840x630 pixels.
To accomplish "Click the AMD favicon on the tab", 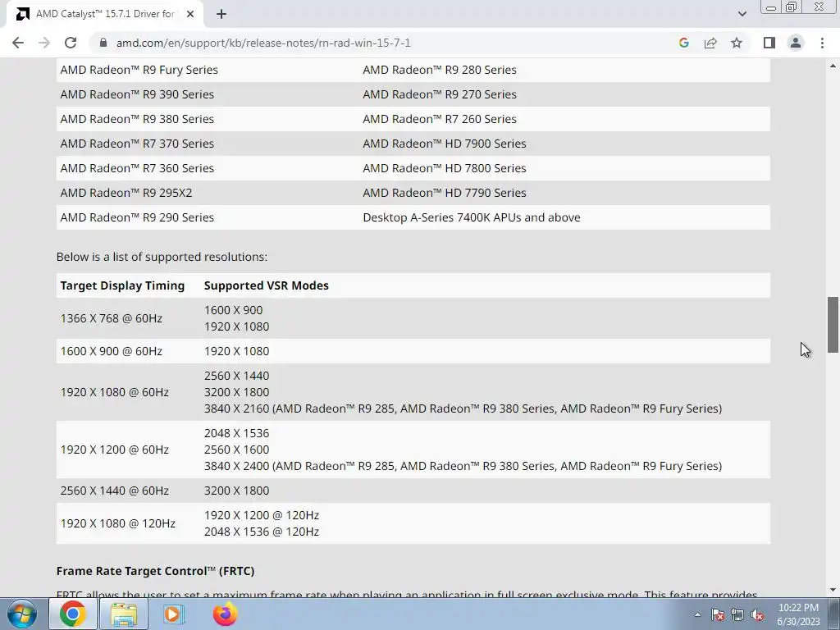I will pos(22,14).
